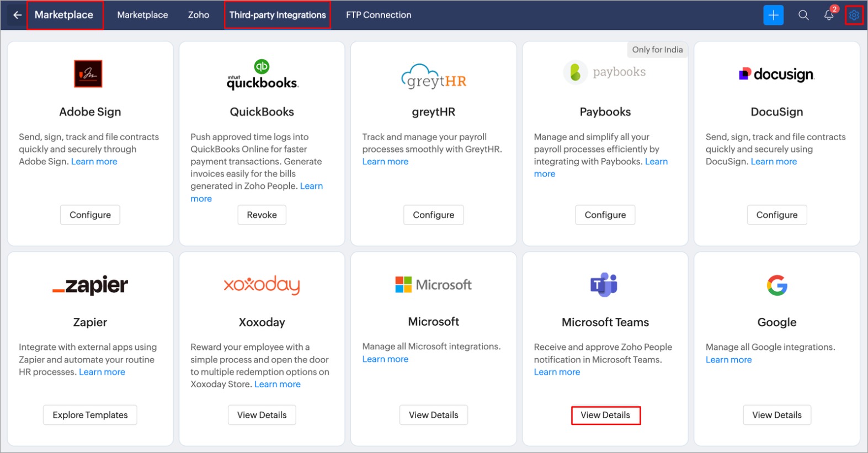View Details for Google
This screenshot has width=868, height=453.
[777, 415]
